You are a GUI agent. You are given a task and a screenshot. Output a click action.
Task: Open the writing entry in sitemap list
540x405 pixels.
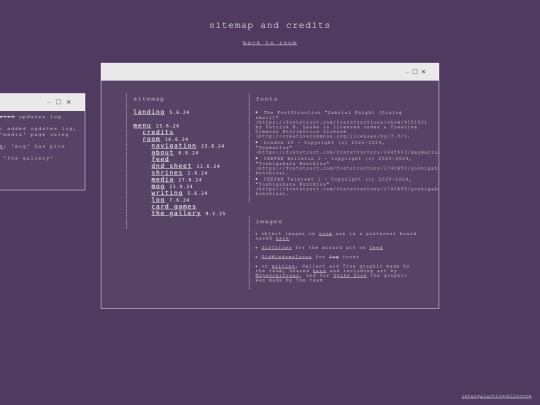click(167, 193)
